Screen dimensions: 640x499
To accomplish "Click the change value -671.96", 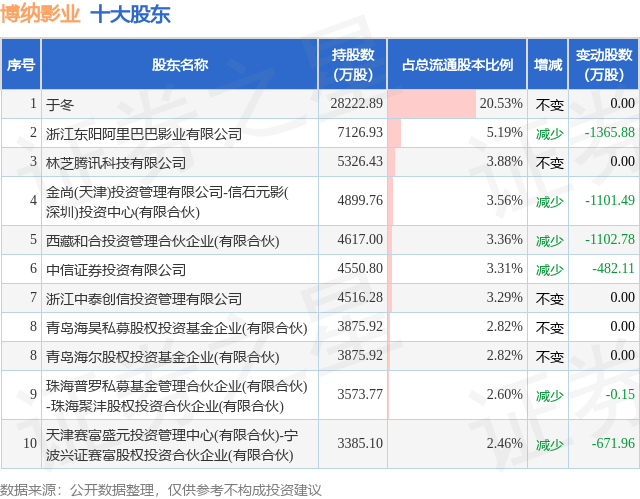I will [x=613, y=444].
